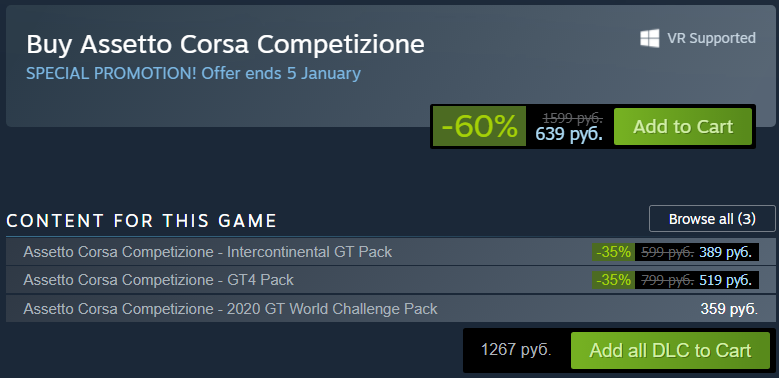The height and width of the screenshot is (378, 779).
Task: Click the GT4 Pack -35% discount badge
Action: [x=613, y=280]
